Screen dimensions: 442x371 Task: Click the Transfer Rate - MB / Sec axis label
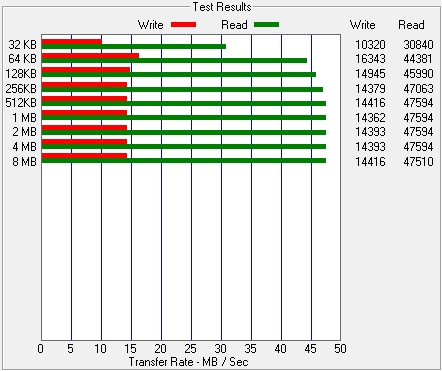[189, 362]
